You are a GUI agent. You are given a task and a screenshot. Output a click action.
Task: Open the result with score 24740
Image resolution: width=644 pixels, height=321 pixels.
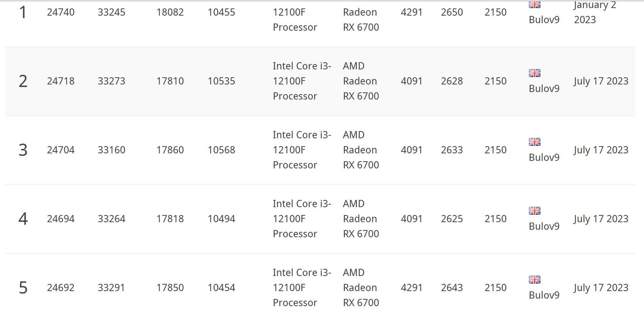click(61, 12)
